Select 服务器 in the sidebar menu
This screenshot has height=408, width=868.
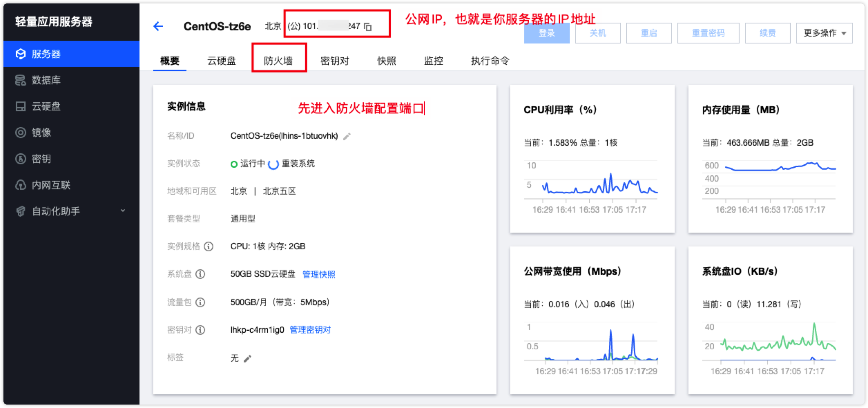click(71, 54)
